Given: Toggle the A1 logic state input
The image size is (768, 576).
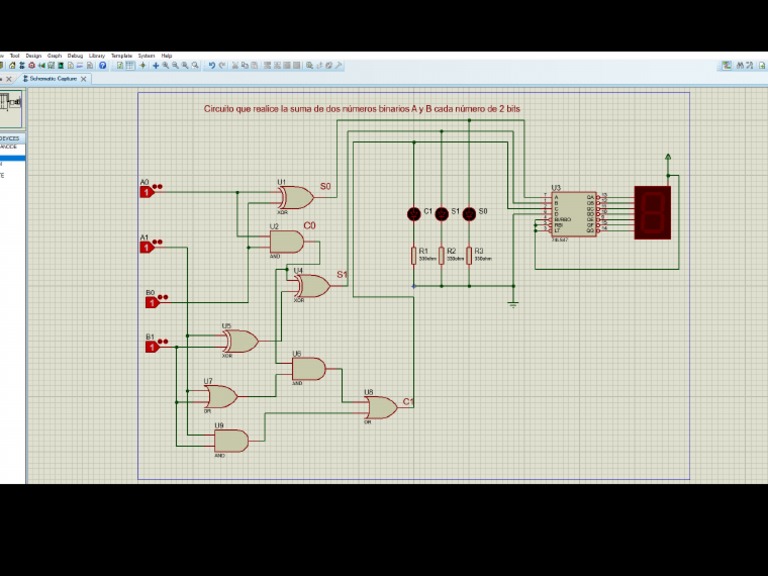Looking at the screenshot, I should pyautogui.click(x=146, y=247).
